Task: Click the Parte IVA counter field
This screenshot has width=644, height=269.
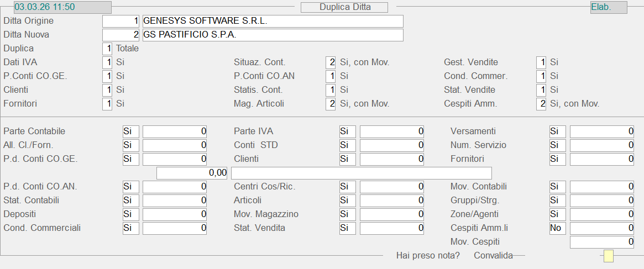Action: pyautogui.click(x=391, y=131)
